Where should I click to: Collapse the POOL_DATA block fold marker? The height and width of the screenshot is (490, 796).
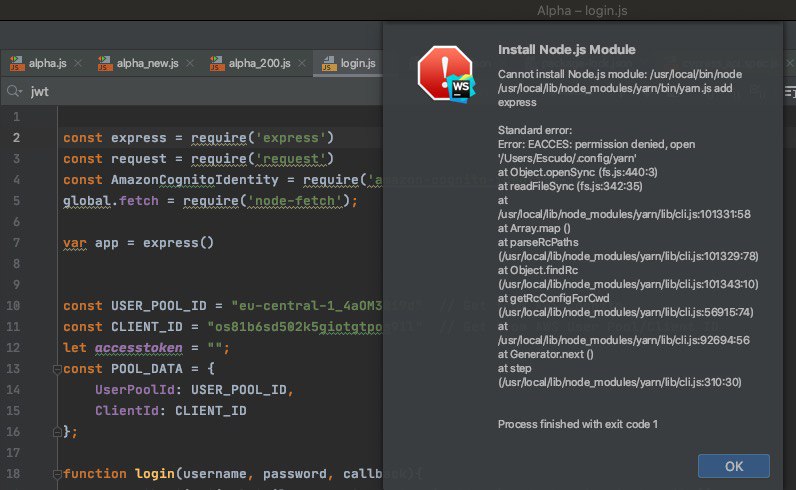pos(57,369)
